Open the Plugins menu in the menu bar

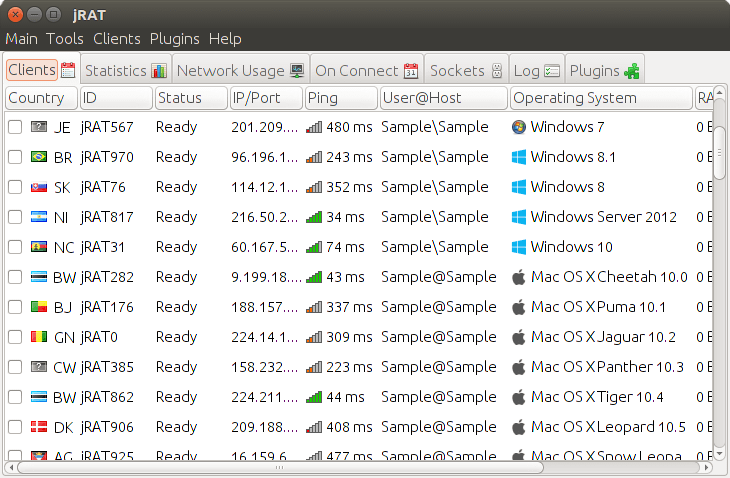(174, 39)
